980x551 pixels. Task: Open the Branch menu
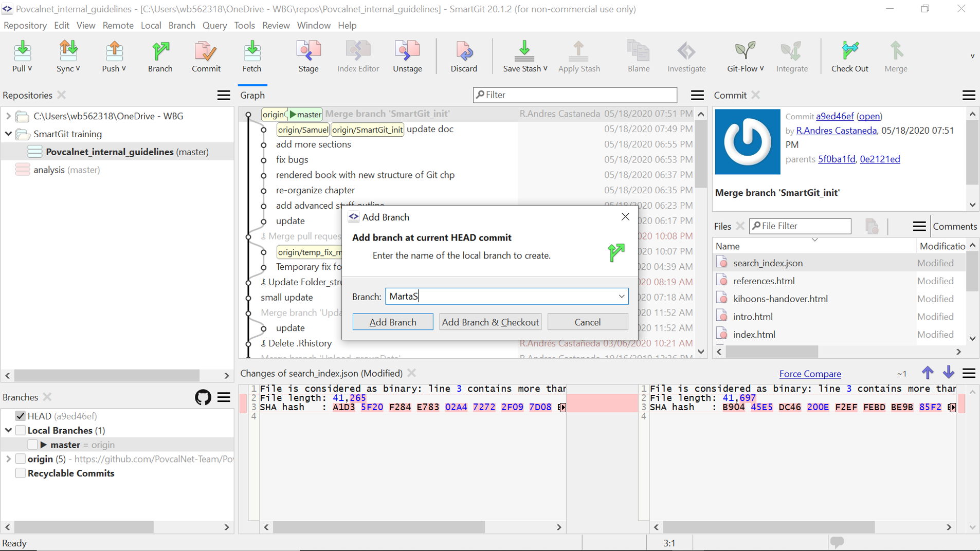point(182,25)
